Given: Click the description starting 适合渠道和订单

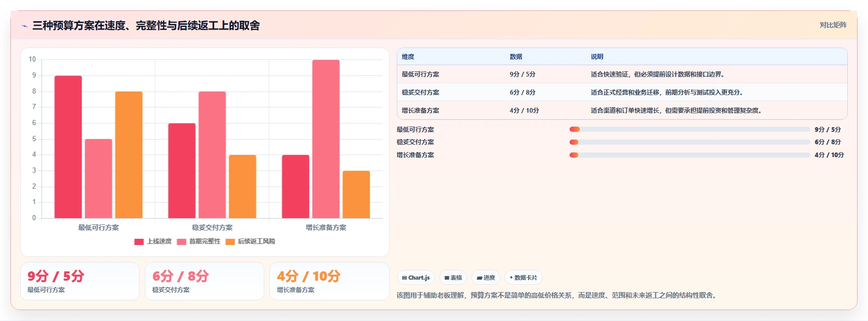Looking at the screenshot, I should 676,111.
